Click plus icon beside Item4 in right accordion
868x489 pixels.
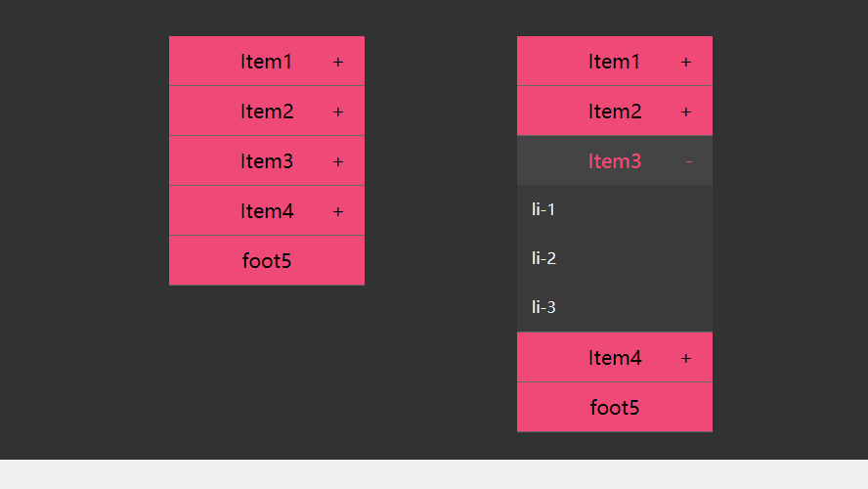686,358
